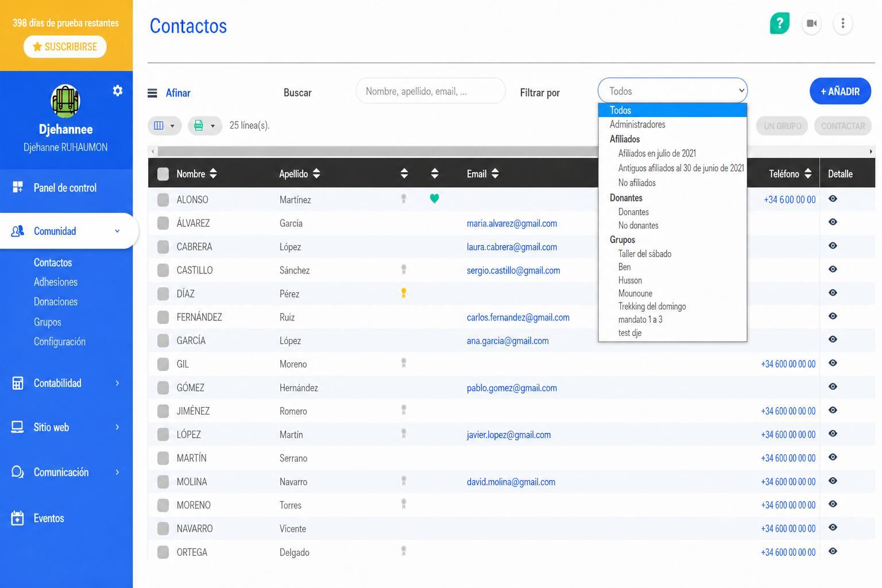882x588 pixels.
Task: Open the three-dot more options menu
Action: click(x=842, y=24)
